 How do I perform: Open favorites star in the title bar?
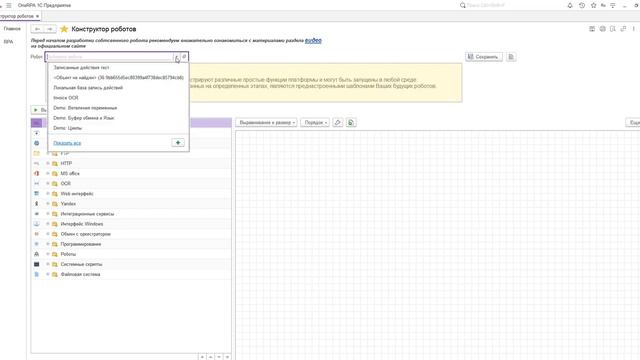[x=593, y=5]
